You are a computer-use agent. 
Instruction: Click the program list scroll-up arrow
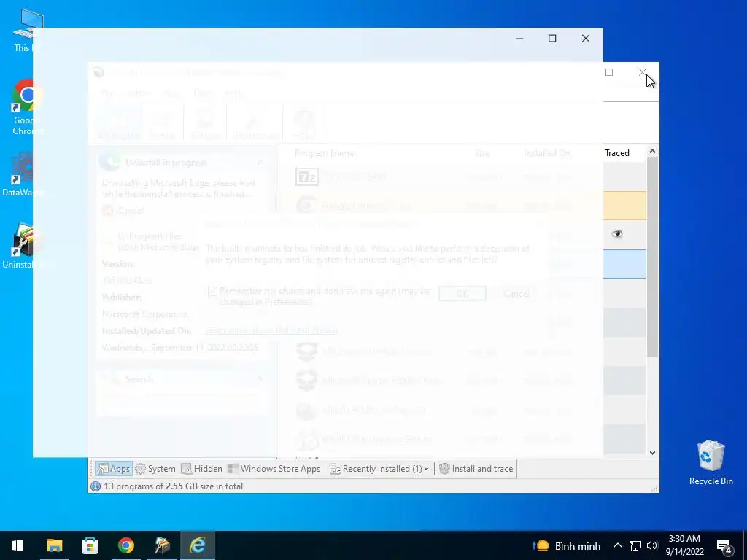tap(652, 152)
